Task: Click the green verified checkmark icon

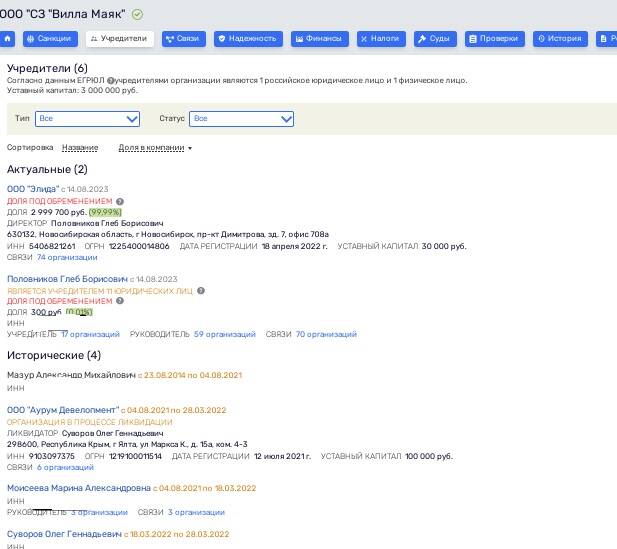Action: [137, 14]
